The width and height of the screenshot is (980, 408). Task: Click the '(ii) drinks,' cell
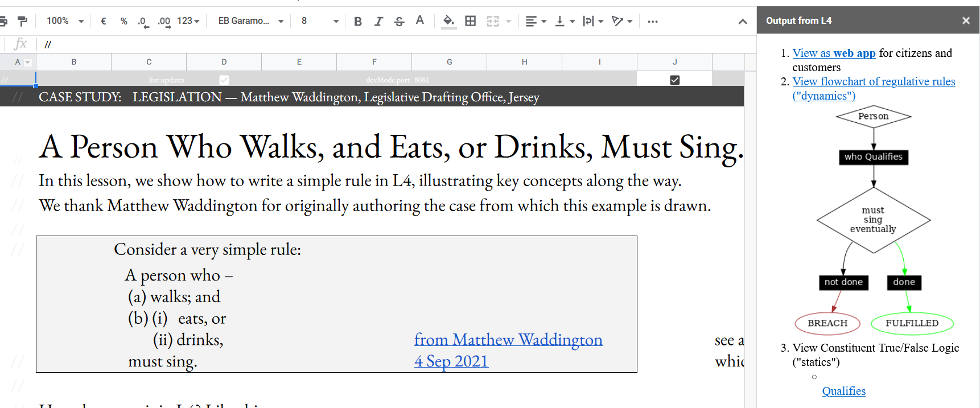(x=188, y=340)
